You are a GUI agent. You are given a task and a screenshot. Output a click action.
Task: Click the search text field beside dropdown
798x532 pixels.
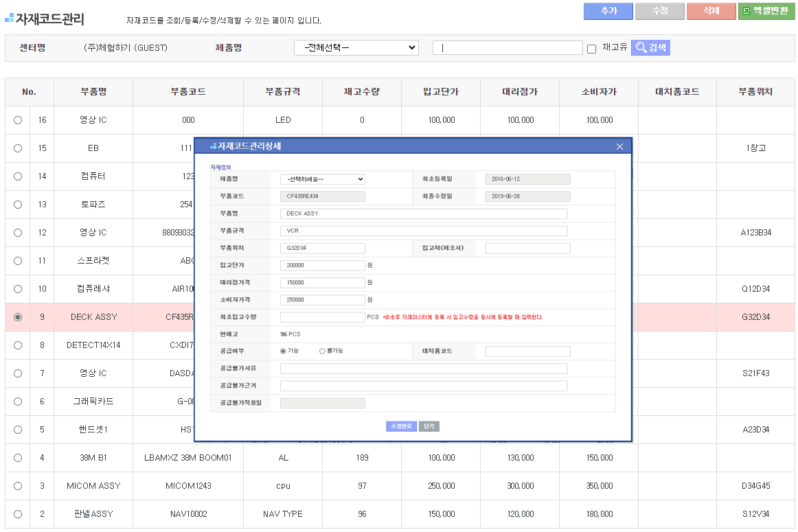507,47
